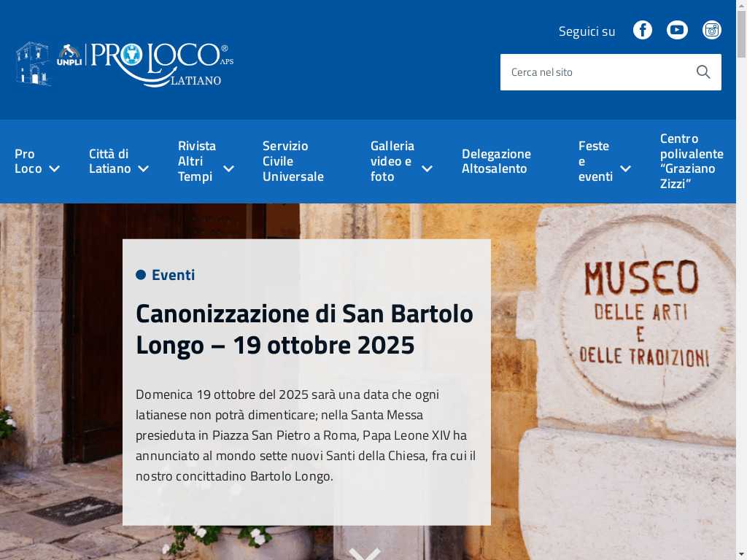
Task: Click the UNPLI emblem in the header
Action: coord(70,55)
